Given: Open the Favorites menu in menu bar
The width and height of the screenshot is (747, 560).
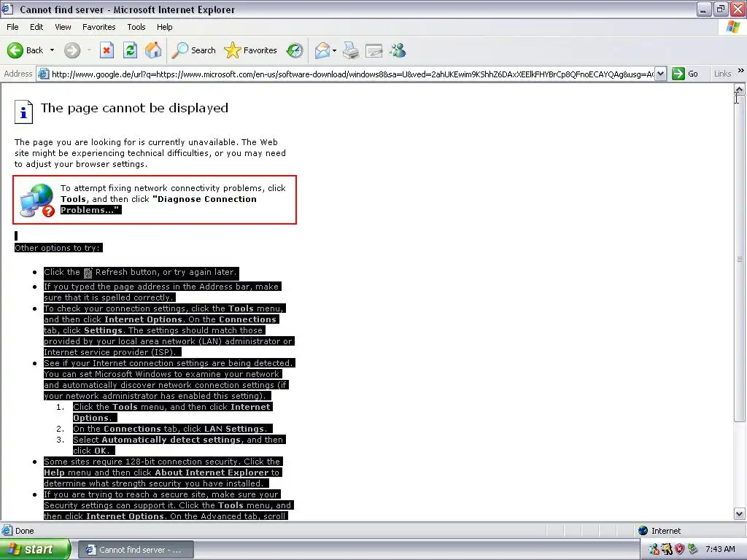Looking at the screenshot, I should 98,27.
